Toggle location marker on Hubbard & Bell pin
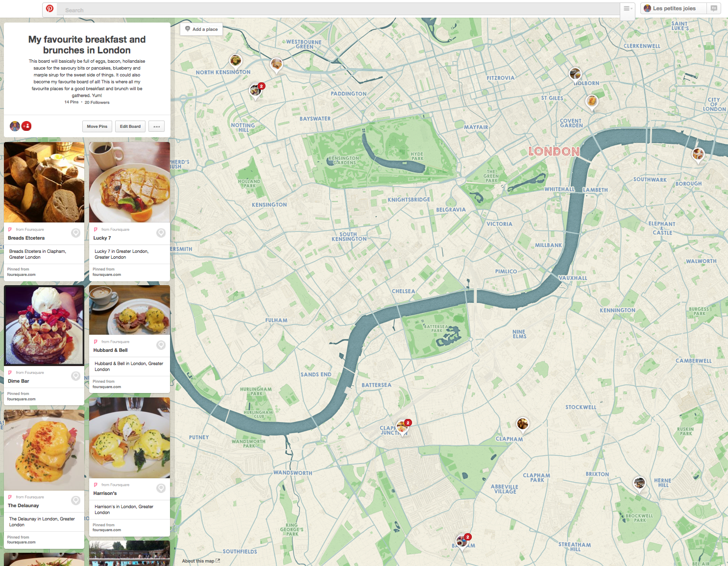Image resolution: width=728 pixels, height=566 pixels. pyautogui.click(x=161, y=345)
